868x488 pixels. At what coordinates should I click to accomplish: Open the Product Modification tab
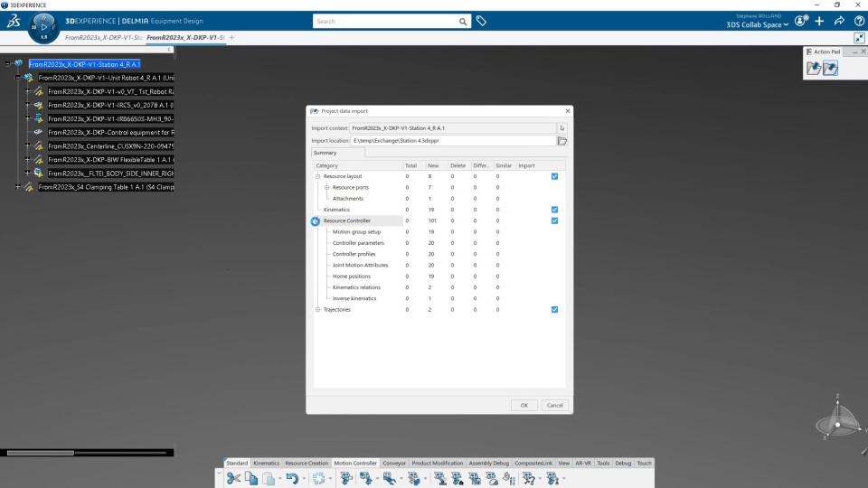point(438,463)
